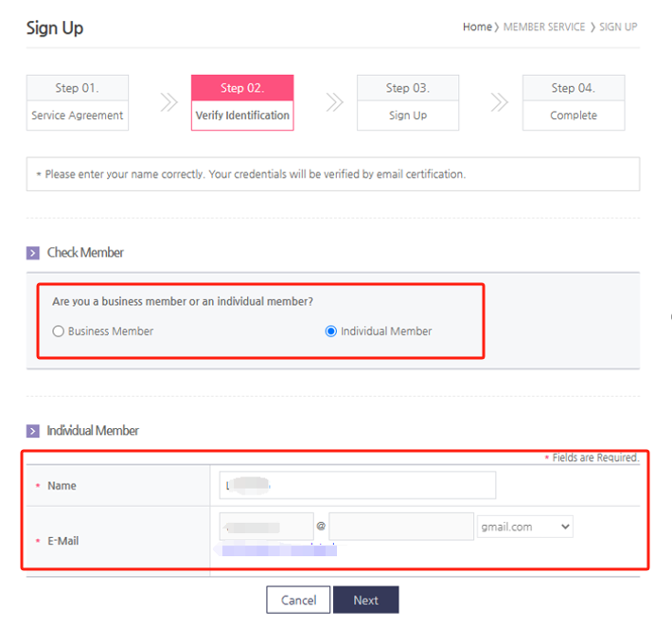Click the chevron arrows after Step 02
The height and width of the screenshot is (627, 672).
coord(335,102)
